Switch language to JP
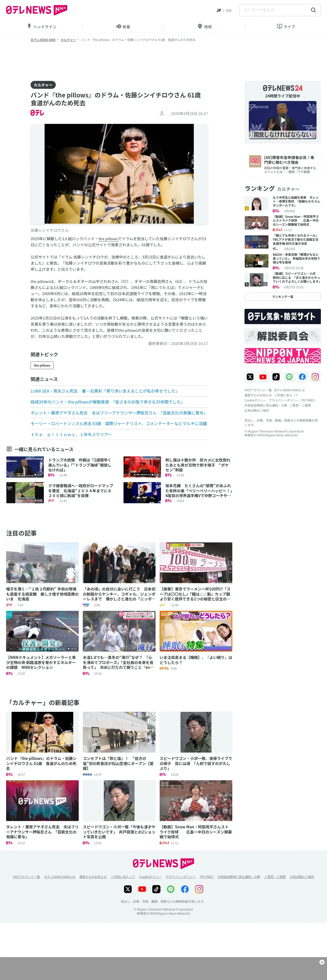327x980 pixels. [219, 11]
